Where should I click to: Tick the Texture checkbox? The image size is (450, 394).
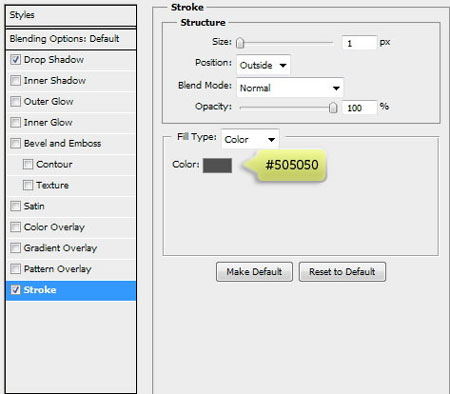click(x=28, y=185)
